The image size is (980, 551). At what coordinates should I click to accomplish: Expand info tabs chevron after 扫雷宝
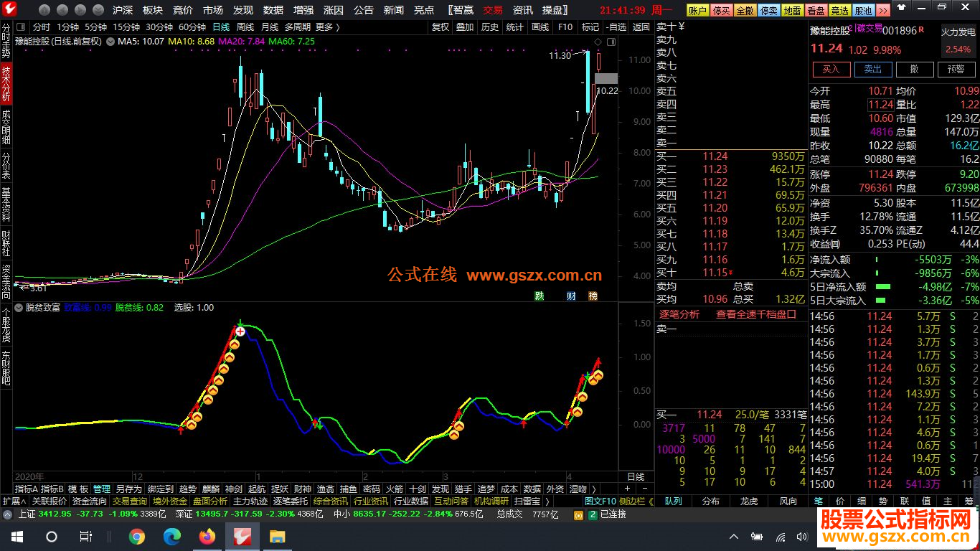pyautogui.click(x=548, y=501)
